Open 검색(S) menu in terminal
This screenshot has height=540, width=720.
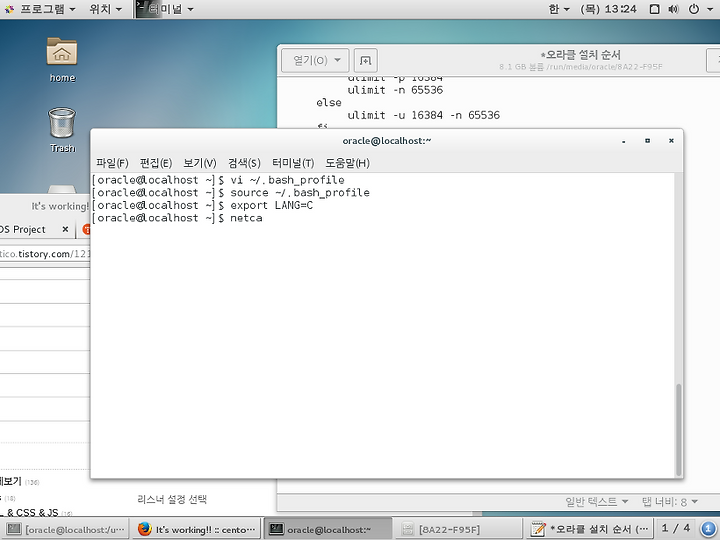pos(244,163)
